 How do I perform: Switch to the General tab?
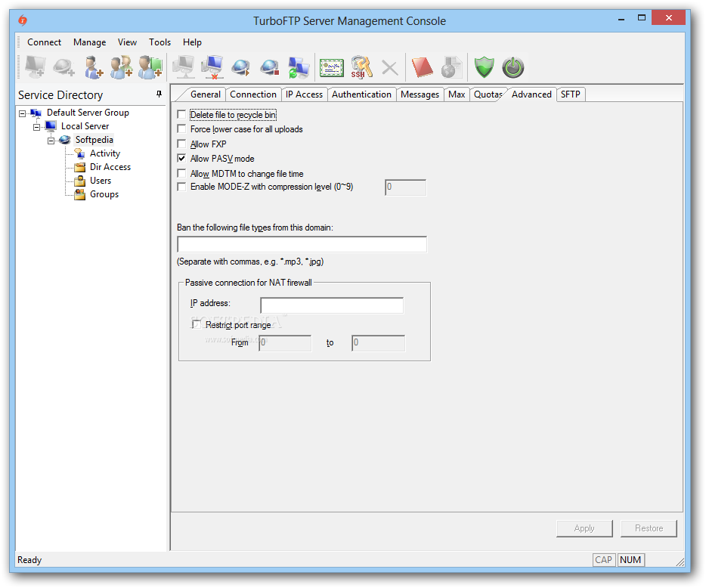coord(205,94)
